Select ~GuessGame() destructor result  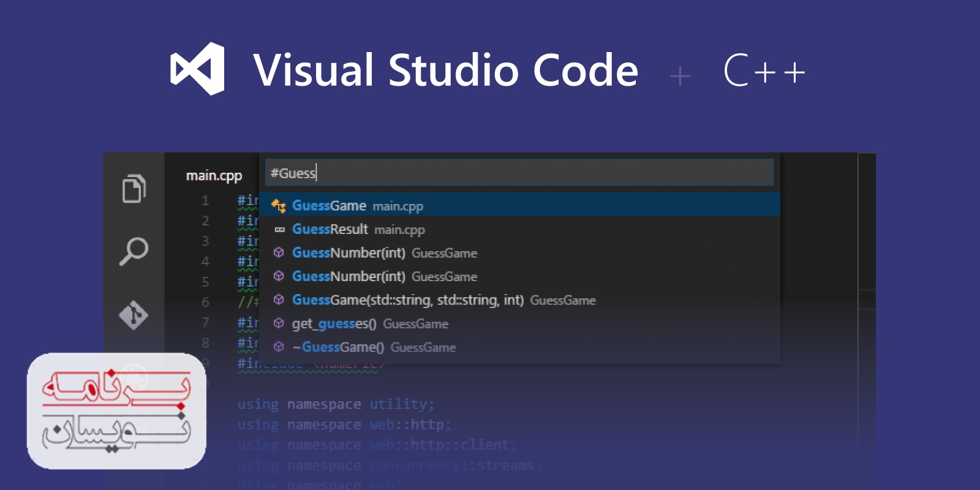[519, 347]
